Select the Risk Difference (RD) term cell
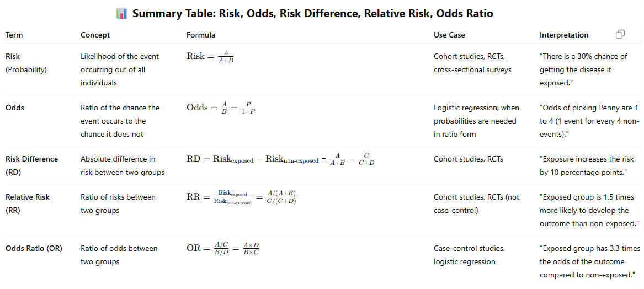Image resolution: width=644 pixels, height=289 pixels. pos(32,165)
